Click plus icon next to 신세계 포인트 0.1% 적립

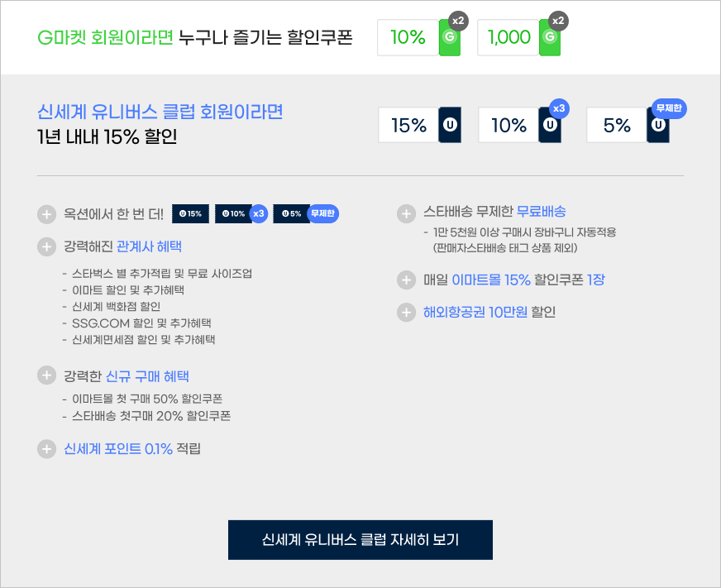[x=46, y=449]
